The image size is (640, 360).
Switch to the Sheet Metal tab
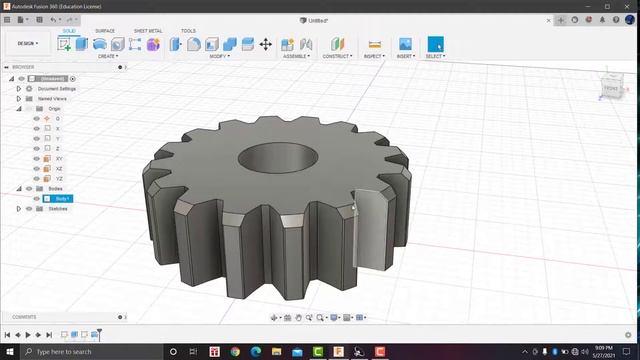click(x=148, y=31)
